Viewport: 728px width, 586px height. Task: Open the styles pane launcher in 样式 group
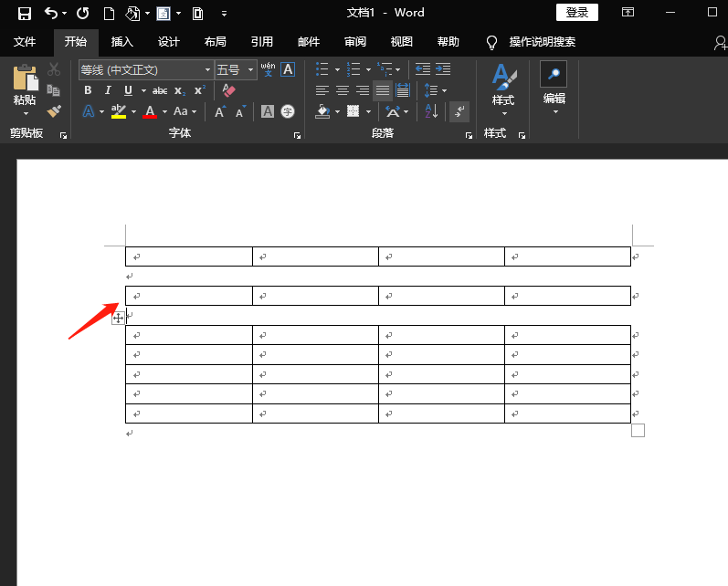[x=522, y=135]
